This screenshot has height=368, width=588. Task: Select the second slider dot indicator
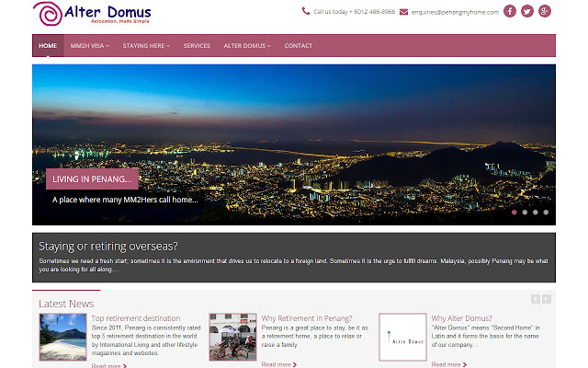coord(525,213)
